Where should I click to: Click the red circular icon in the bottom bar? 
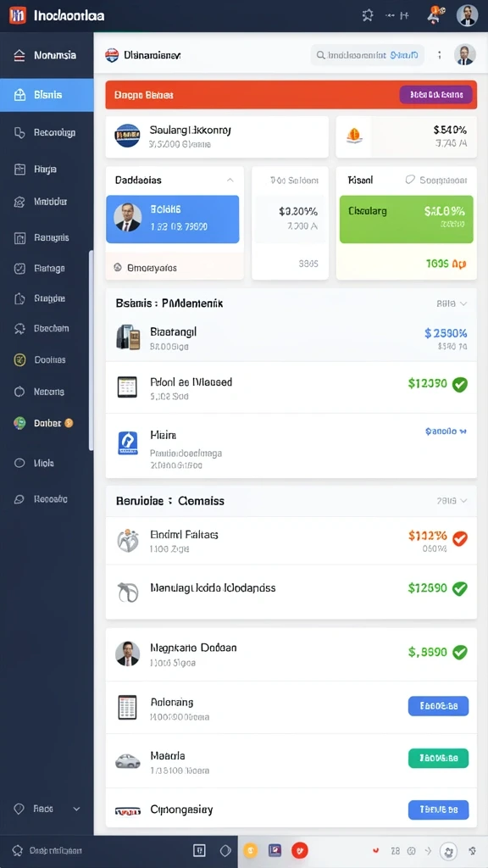click(x=299, y=849)
